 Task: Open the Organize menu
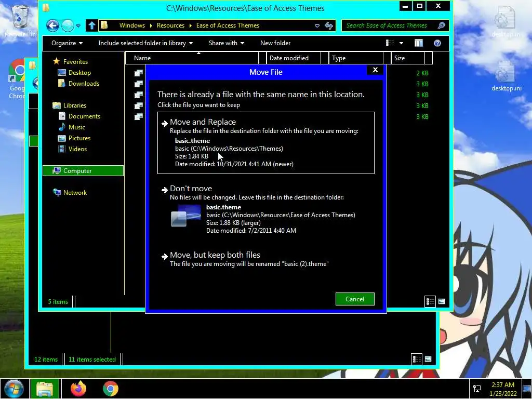pyautogui.click(x=67, y=43)
